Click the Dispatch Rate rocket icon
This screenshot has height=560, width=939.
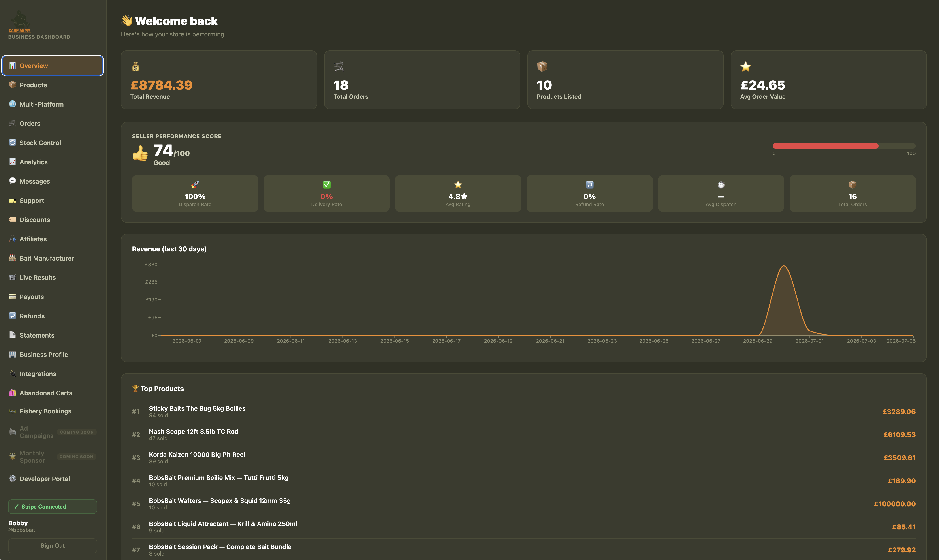click(x=195, y=184)
